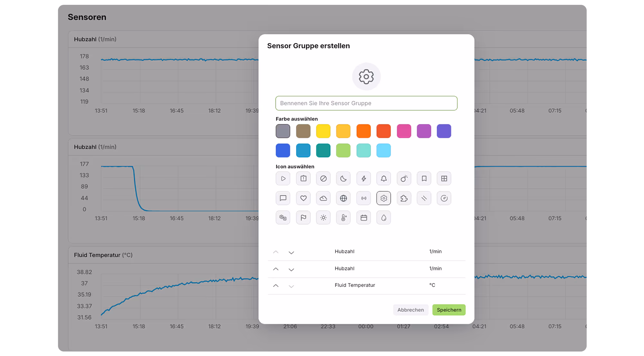The height and width of the screenshot is (356, 644).
Task: Pick the double gears icon
Action: coord(283,218)
